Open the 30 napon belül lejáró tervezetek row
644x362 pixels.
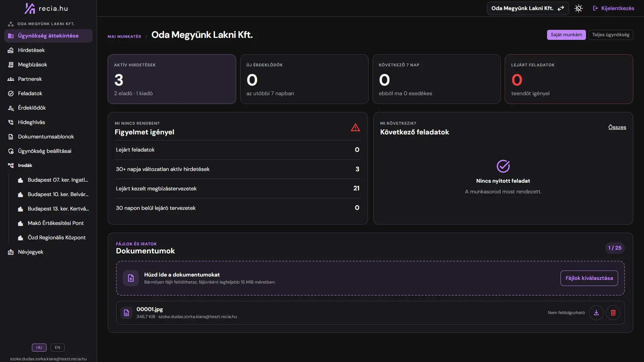237,208
